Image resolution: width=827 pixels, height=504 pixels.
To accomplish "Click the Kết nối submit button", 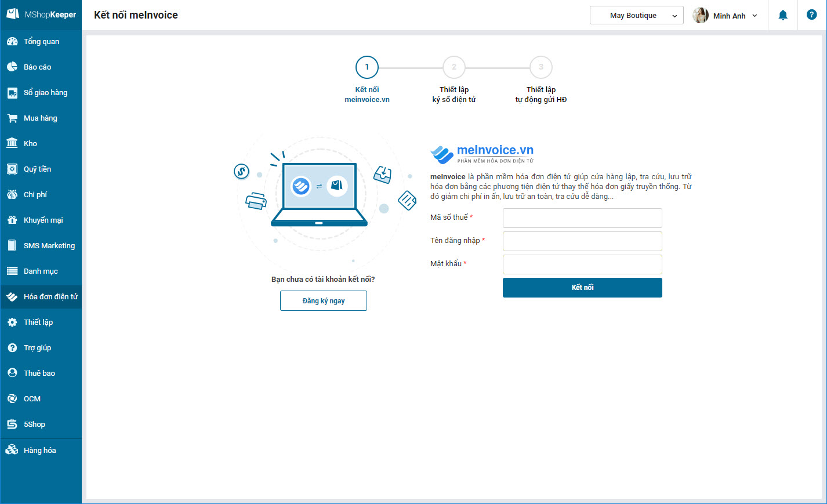I will (582, 288).
